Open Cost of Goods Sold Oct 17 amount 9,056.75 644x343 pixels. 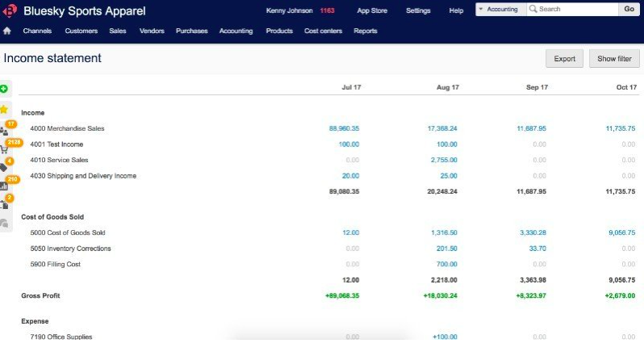coord(622,232)
